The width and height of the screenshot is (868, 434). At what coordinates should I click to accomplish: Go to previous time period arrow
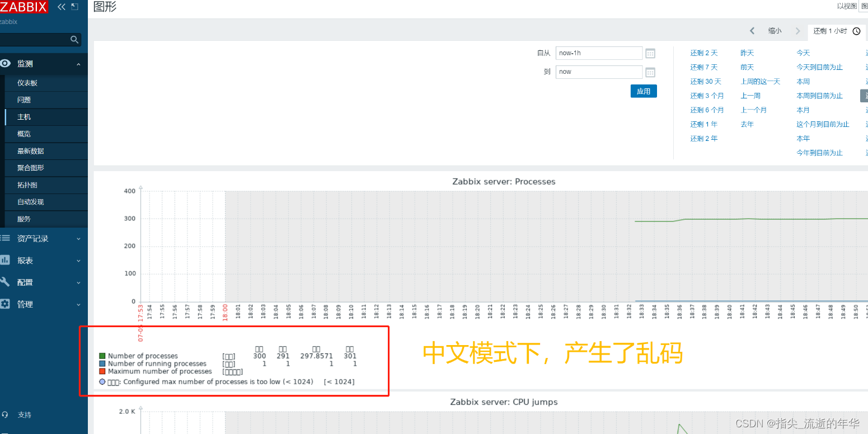tap(752, 31)
